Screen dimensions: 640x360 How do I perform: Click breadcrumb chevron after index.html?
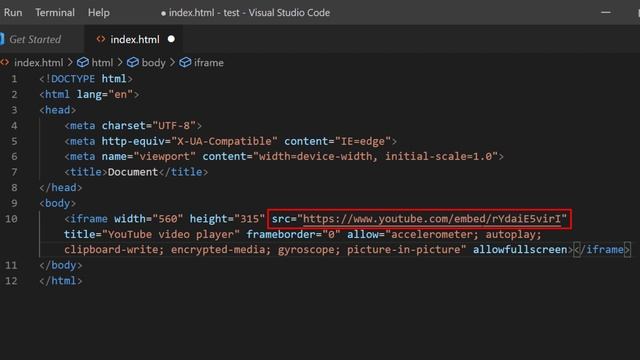[70, 63]
